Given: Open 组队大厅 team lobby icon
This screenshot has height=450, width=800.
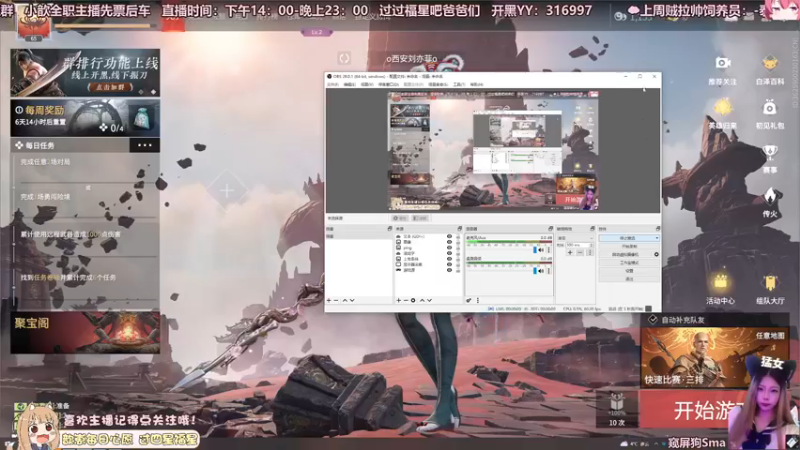Looking at the screenshot, I should [769, 283].
